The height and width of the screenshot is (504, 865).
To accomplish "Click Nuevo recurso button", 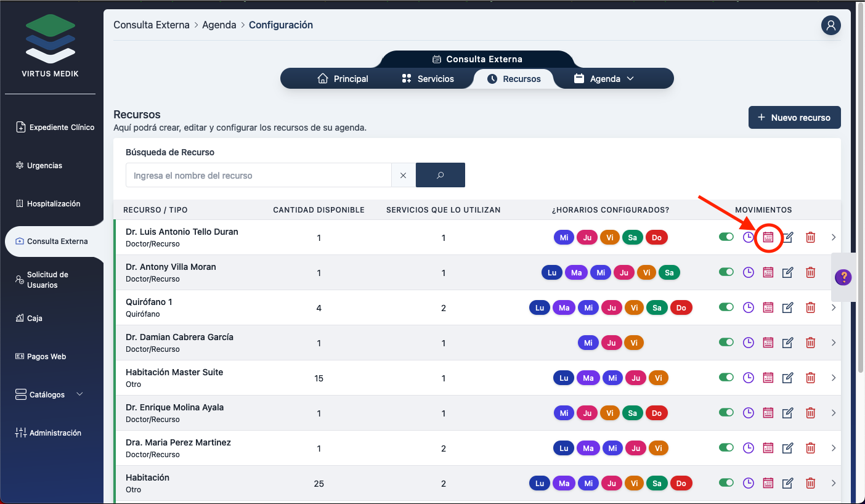I will (x=794, y=118).
